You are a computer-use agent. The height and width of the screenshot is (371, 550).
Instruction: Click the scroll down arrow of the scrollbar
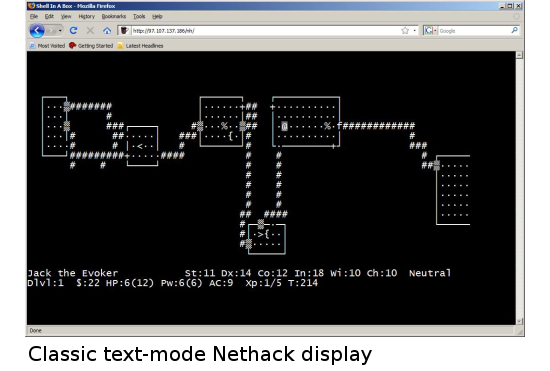pos(519,321)
